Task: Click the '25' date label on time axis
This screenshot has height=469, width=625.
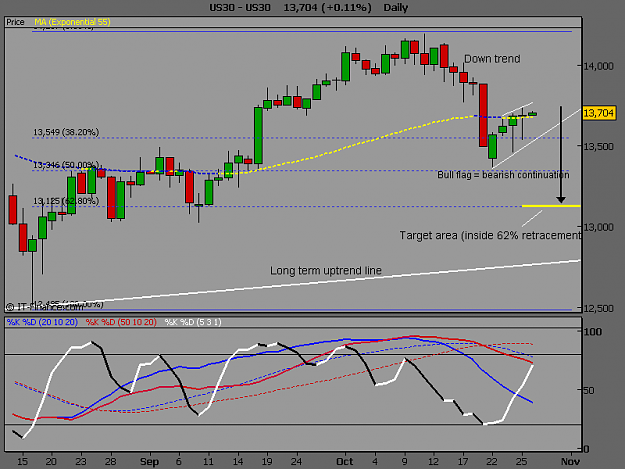Action: click(x=522, y=461)
